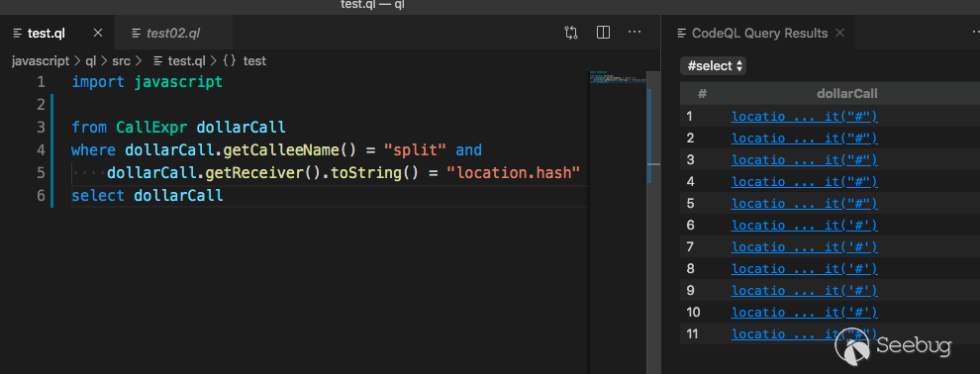Click the # column header
The width and height of the screenshot is (980, 374).
pyautogui.click(x=702, y=94)
